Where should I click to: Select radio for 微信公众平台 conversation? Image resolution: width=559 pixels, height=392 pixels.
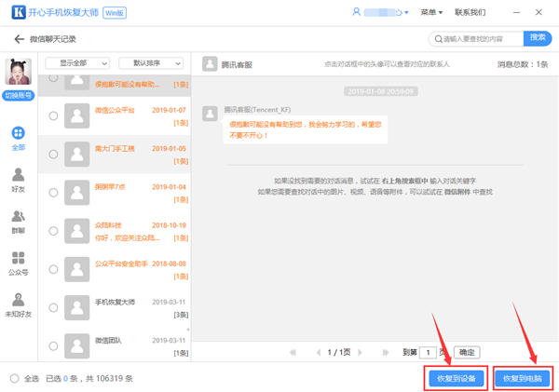tap(53, 115)
